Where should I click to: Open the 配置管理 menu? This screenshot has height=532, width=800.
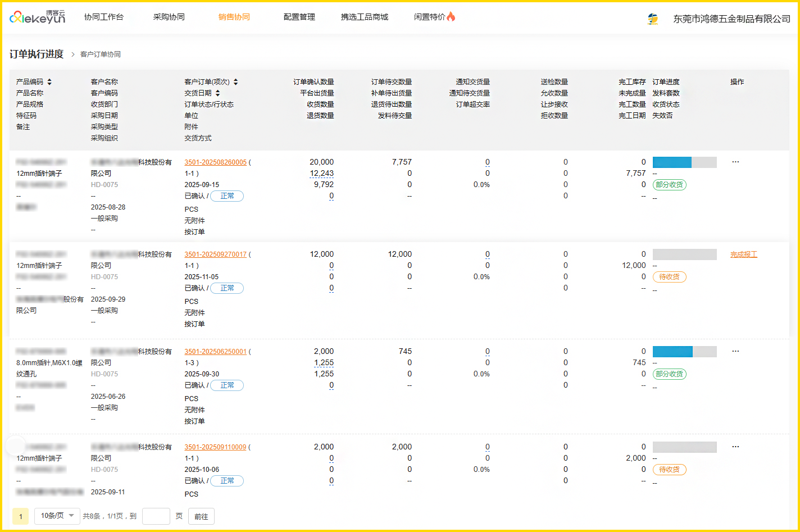299,17
